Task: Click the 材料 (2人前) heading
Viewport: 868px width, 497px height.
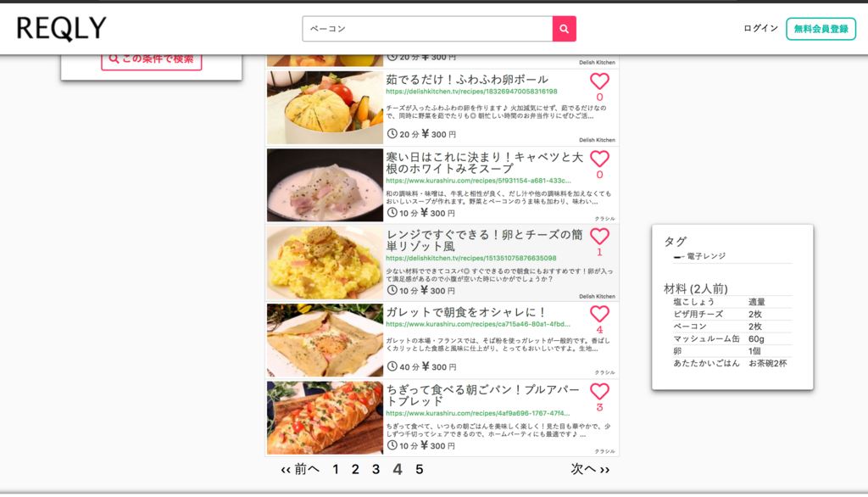Action: (695, 288)
